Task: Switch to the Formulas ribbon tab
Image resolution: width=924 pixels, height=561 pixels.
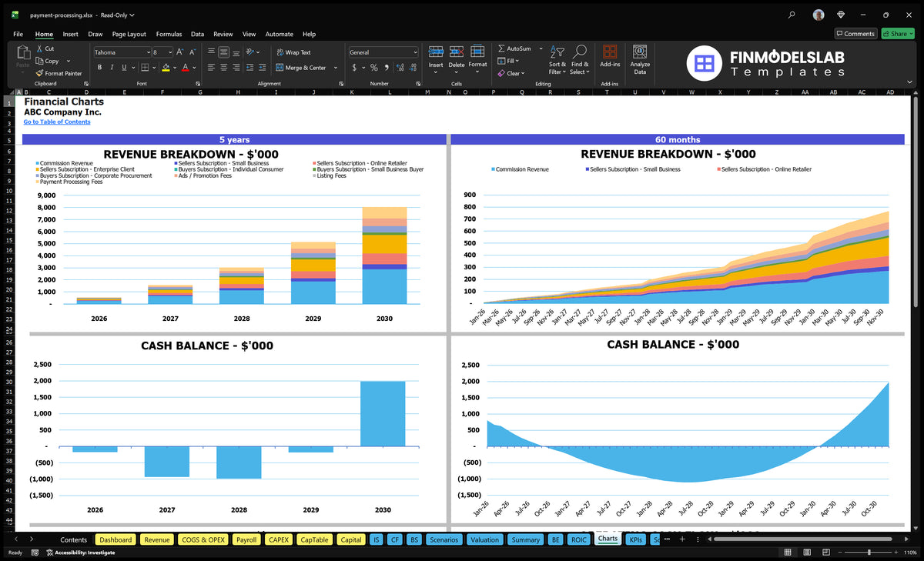Action: [x=169, y=34]
